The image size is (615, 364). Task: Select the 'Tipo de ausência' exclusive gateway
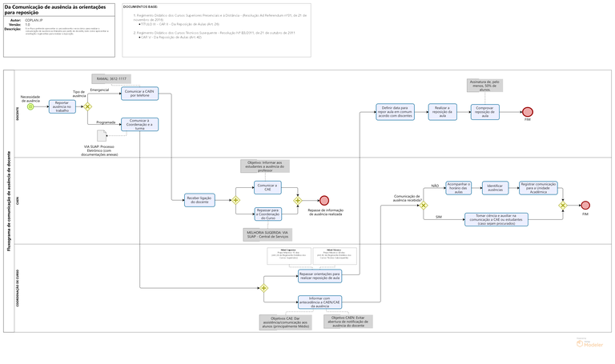[x=89, y=106]
